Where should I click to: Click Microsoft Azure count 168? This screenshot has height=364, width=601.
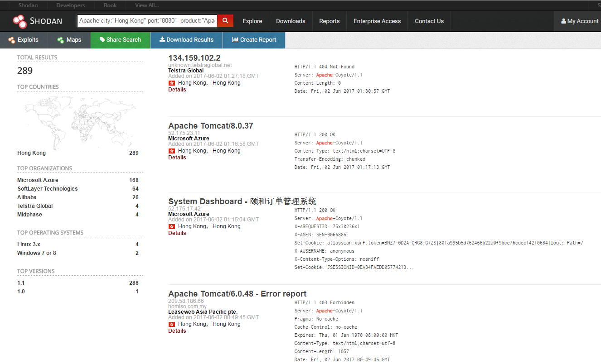pos(134,180)
